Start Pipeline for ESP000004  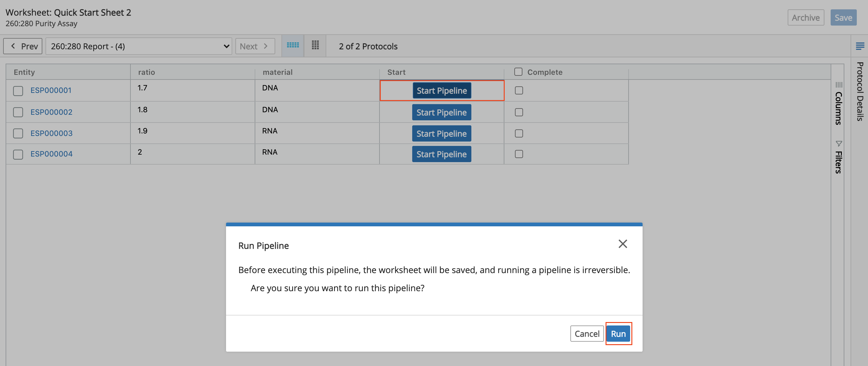[x=441, y=155]
